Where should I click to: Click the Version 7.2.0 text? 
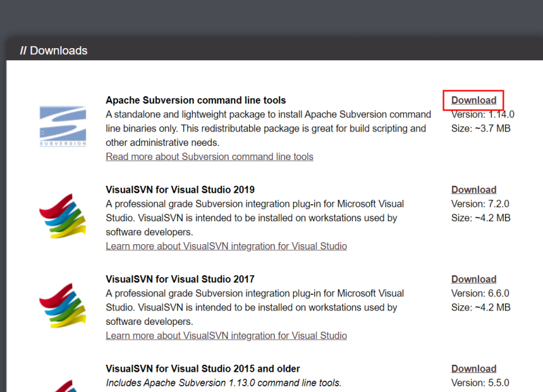pyautogui.click(x=480, y=204)
